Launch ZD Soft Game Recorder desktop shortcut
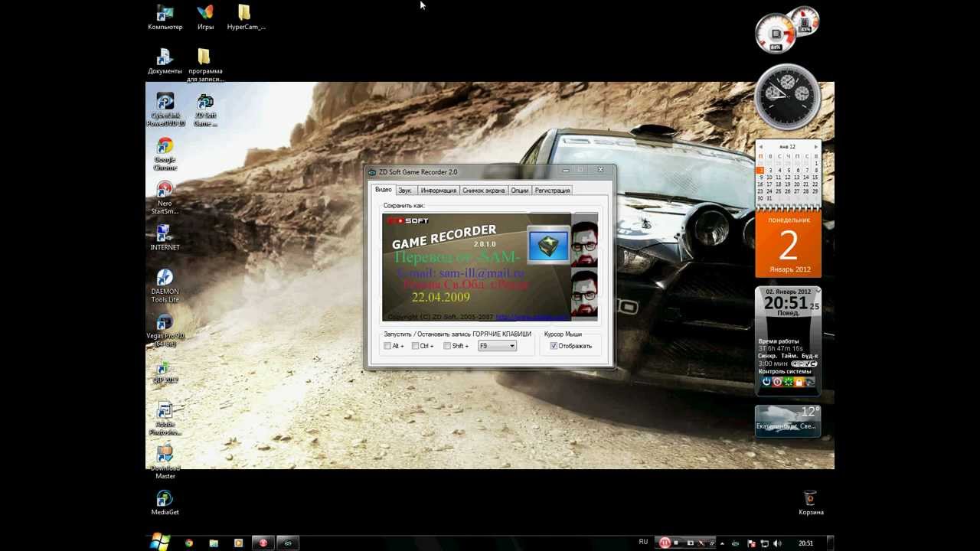The height and width of the screenshot is (551, 980). [x=205, y=109]
